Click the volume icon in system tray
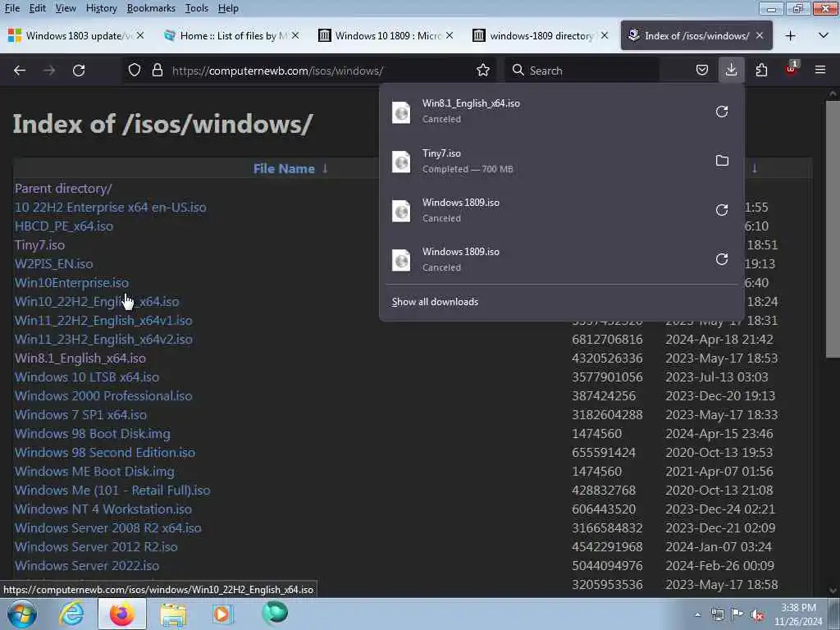Image resolution: width=840 pixels, height=630 pixels. (x=757, y=614)
